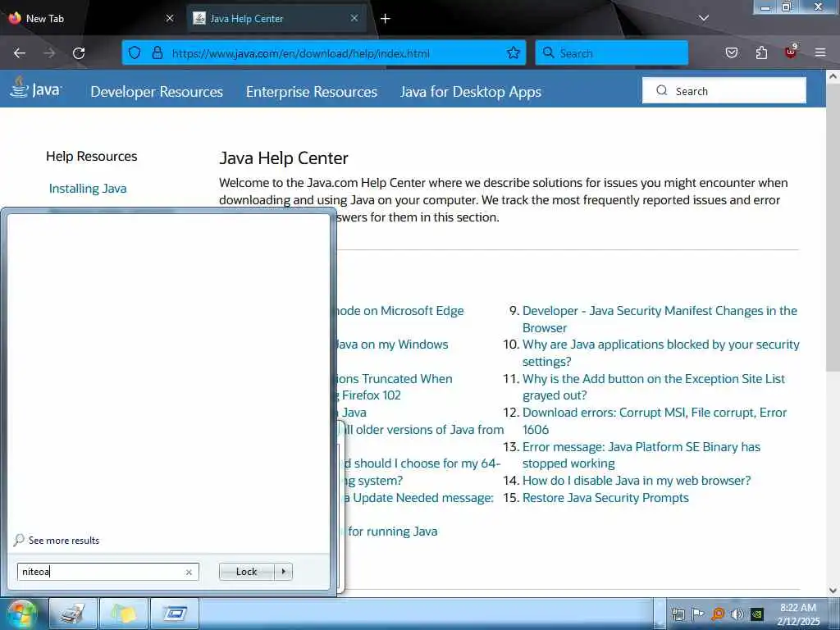Open the Firefox hamburger menu

point(820,52)
